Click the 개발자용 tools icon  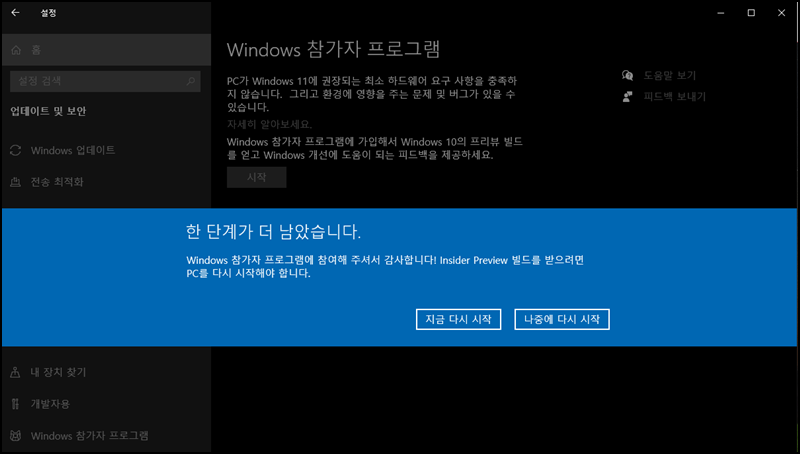15,404
